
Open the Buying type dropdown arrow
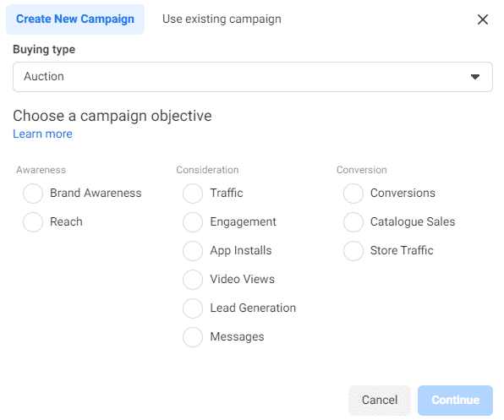click(475, 77)
